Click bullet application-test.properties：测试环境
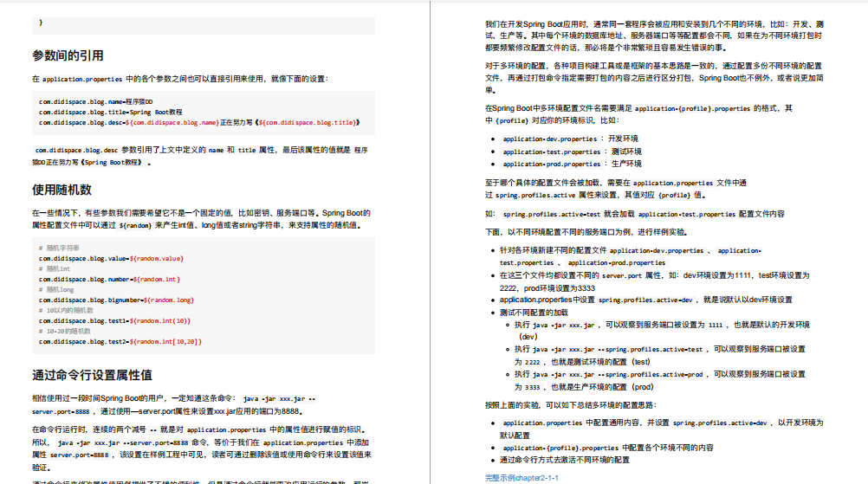 pyautogui.click(x=571, y=152)
